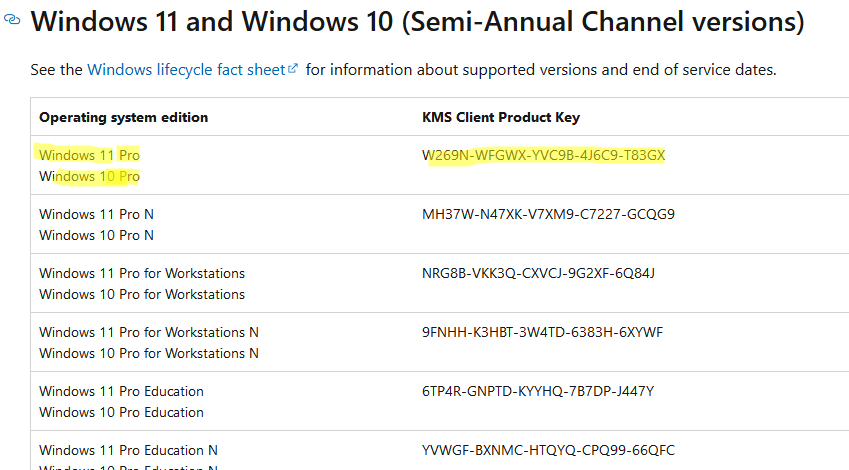Click Windows 11 Pro for Workstations entry
This screenshot has width=849, height=470.
[x=142, y=273]
